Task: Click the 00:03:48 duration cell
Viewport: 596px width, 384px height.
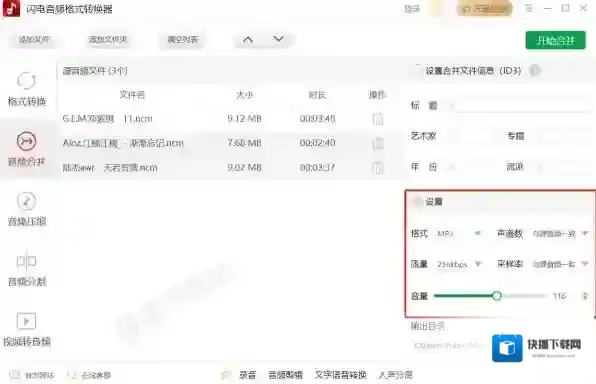Action: click(x=317, y=119)
